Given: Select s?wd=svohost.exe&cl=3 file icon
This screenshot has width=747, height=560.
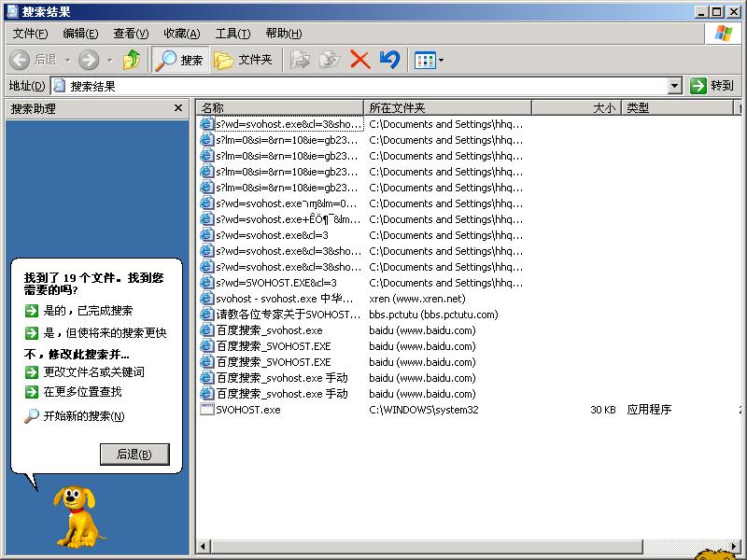Looking at the screenshot, I should pyautogui.click(x=206, y=235).
